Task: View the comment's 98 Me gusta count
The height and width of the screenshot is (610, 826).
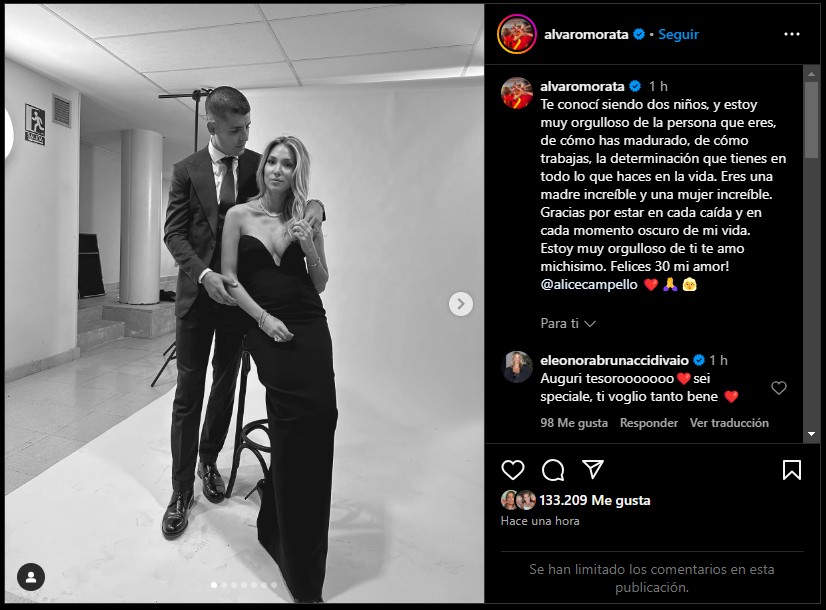Action: (574, 423)
